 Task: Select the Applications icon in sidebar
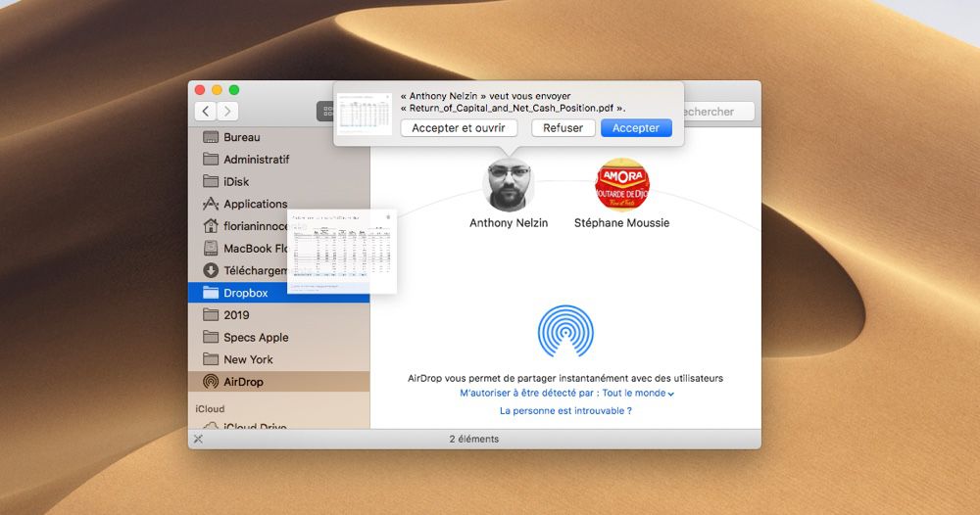(x=211, y=204)
